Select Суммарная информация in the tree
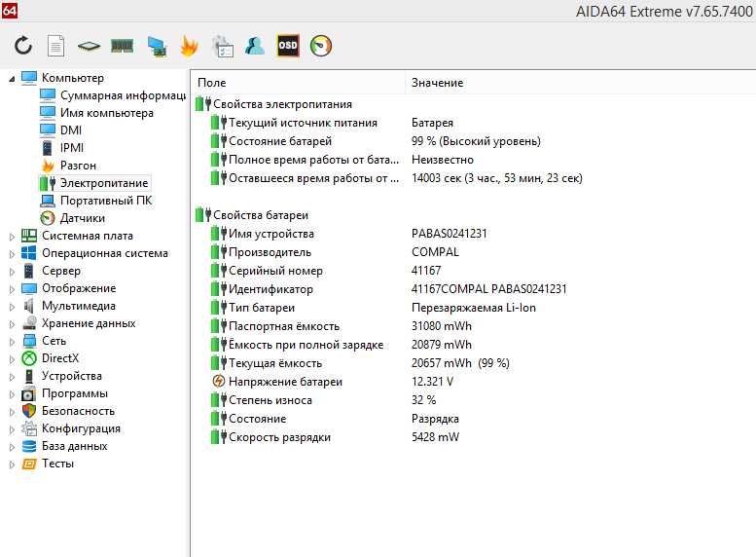This screenshot has width=756, height=557. click(x=123, y=95)
